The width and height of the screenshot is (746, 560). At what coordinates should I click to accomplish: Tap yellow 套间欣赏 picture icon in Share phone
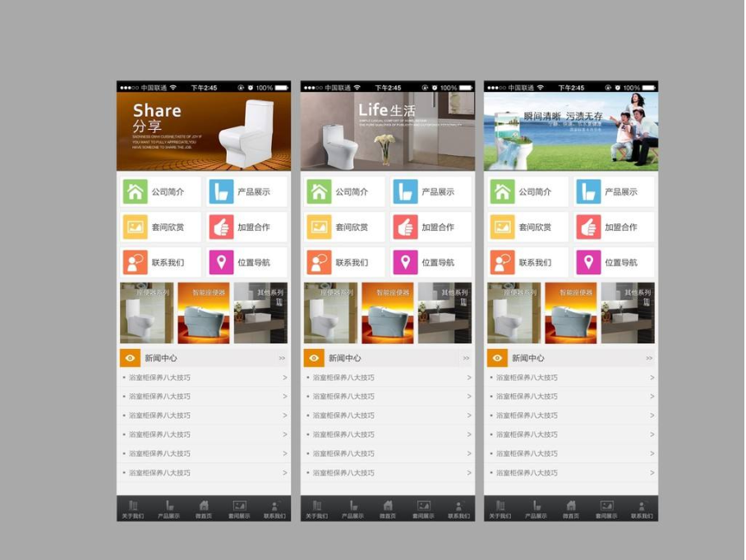coord(136,227)
